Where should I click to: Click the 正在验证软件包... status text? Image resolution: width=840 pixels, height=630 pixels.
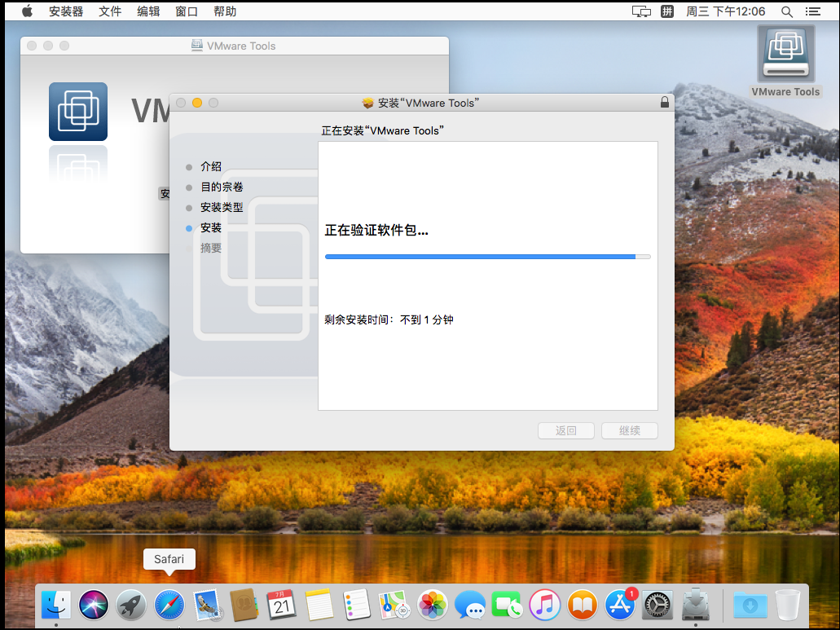click(x=376, y=231)
